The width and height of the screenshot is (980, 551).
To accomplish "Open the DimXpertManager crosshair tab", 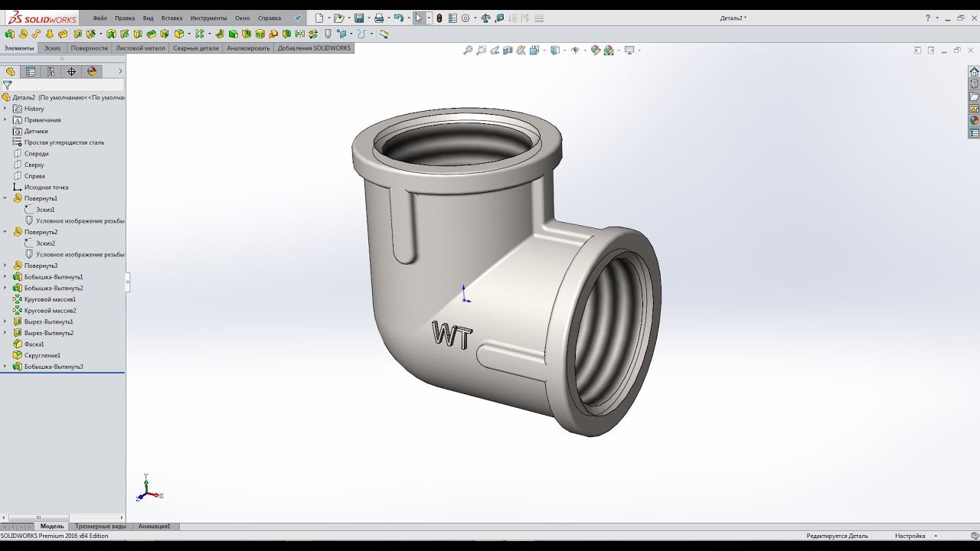I will point(72,71).
